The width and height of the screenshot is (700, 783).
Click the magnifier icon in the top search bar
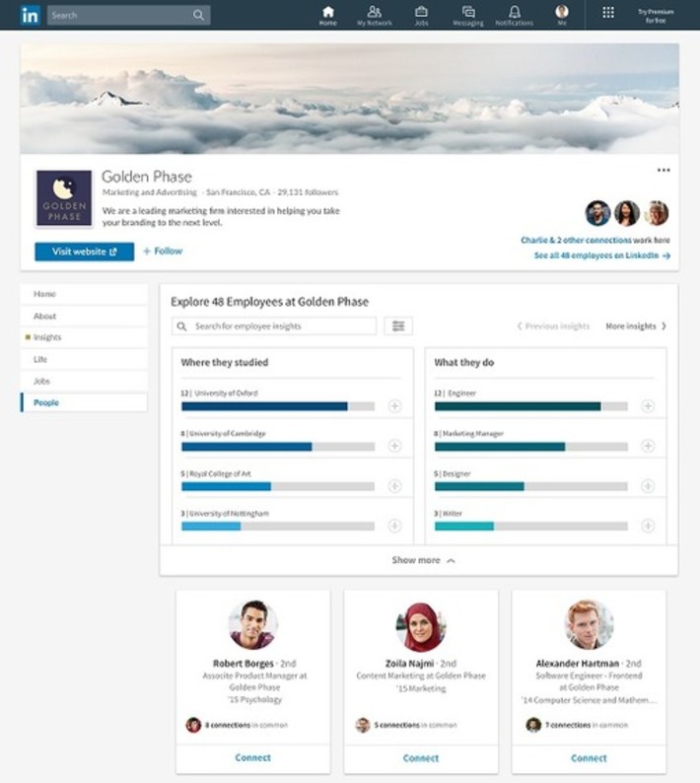(198, 16)
